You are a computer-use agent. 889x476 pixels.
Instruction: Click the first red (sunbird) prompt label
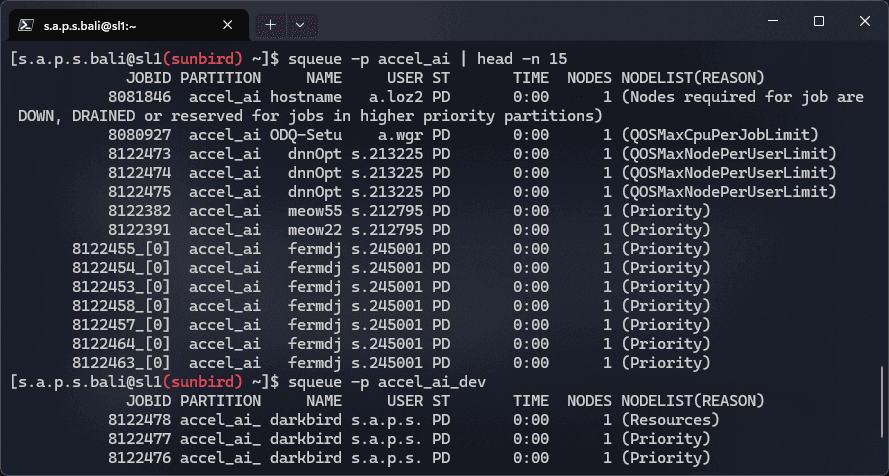coord(202,59)
